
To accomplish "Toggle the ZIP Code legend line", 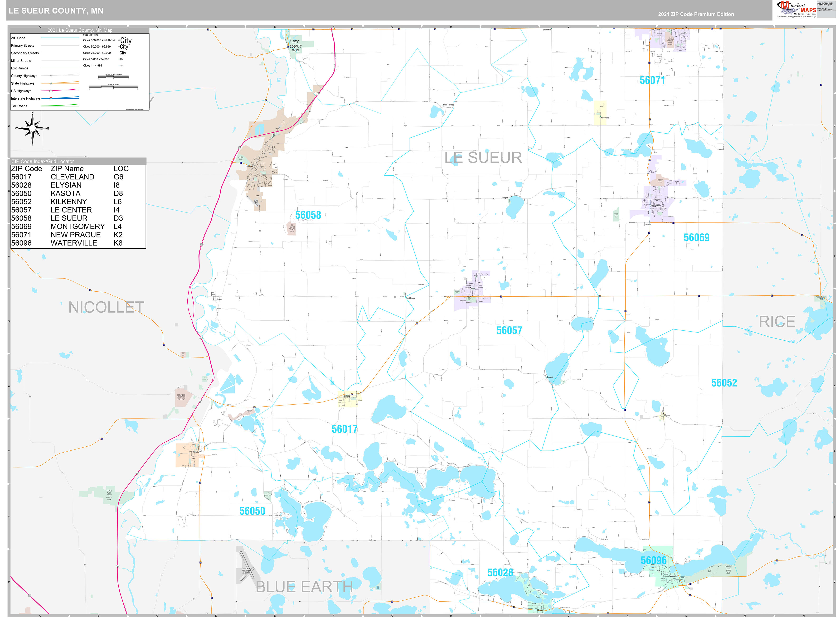I will [60, 38].
